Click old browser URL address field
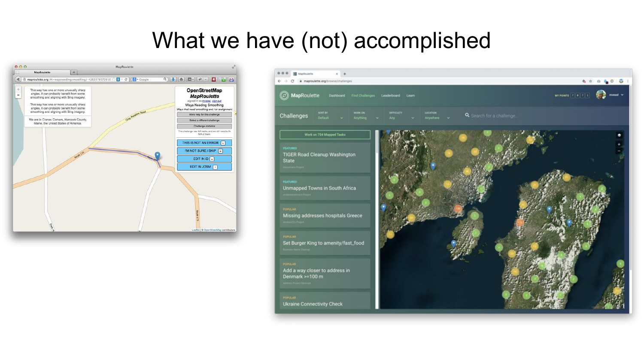 coord(69,79)
